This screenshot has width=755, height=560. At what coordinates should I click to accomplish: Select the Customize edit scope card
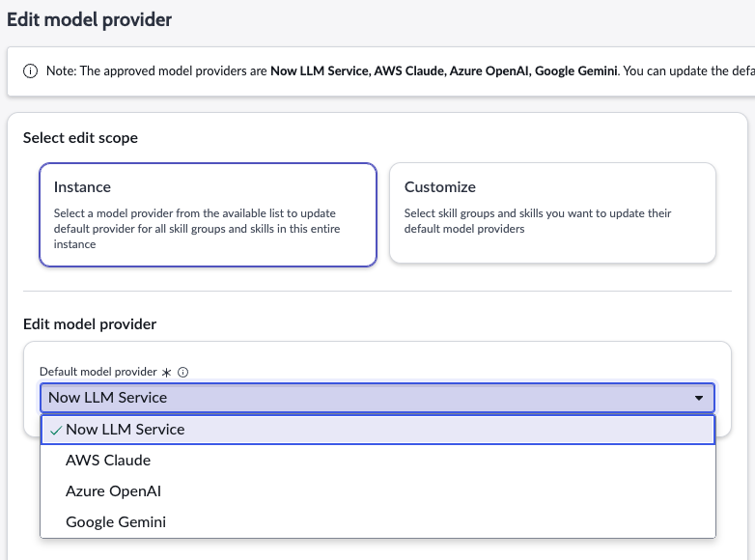(552, 212)
